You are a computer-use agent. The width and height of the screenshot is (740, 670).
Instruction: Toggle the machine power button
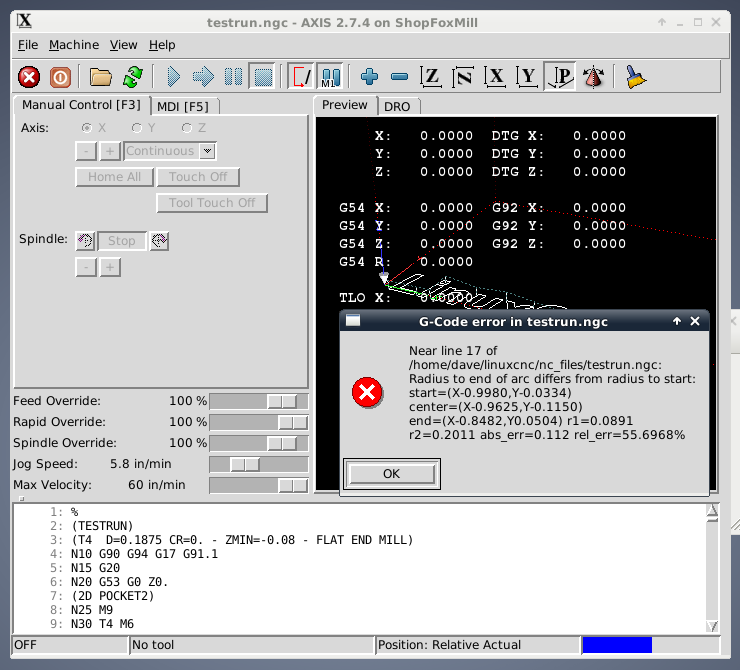pos(60,76)
